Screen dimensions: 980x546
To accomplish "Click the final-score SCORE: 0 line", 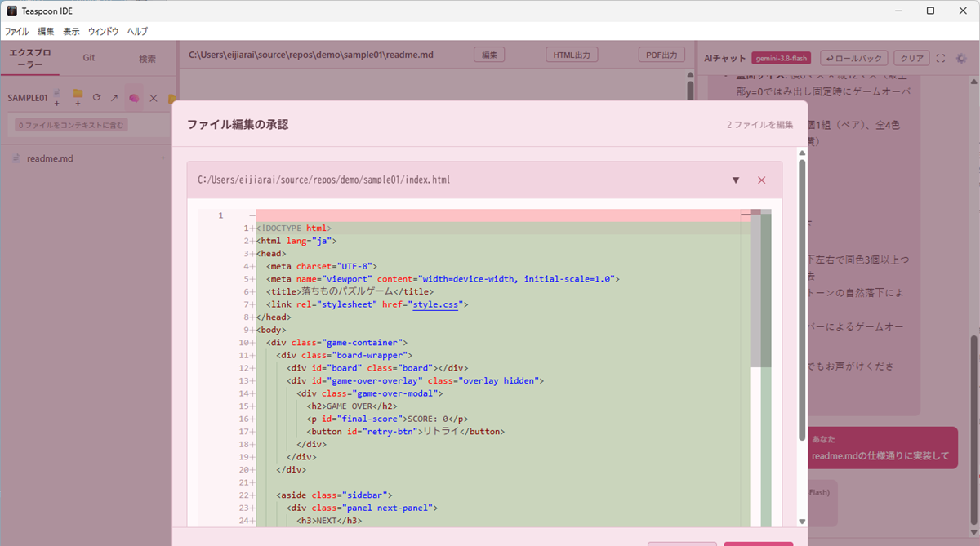I will (x=387, y=419).
